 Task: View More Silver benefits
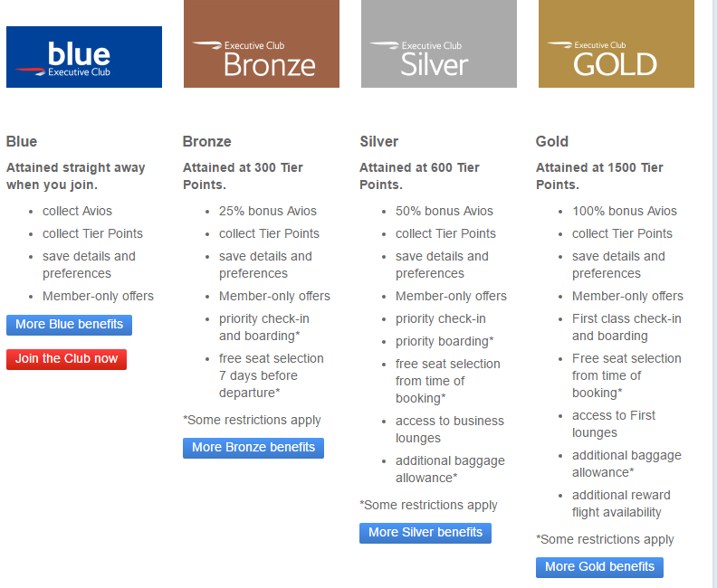425,533
